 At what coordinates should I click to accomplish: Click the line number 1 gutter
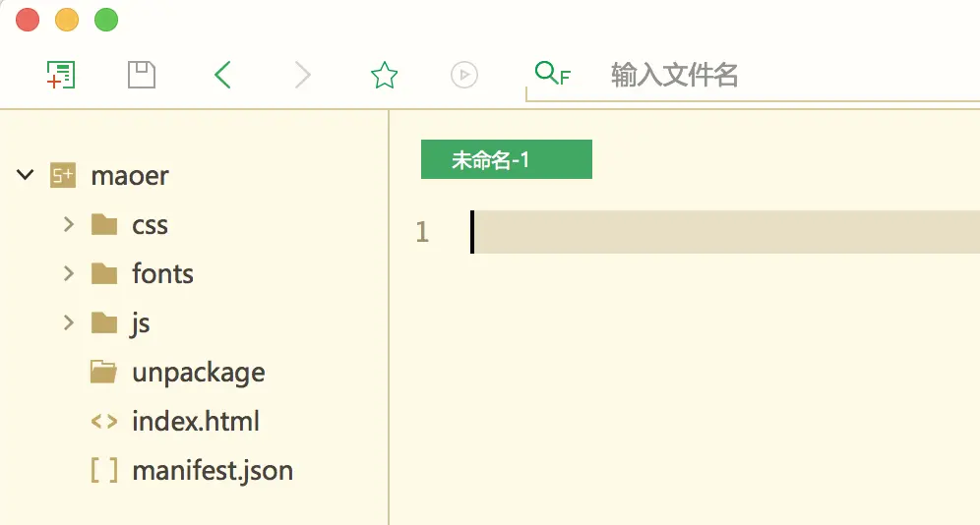click(x=422, y=233)
